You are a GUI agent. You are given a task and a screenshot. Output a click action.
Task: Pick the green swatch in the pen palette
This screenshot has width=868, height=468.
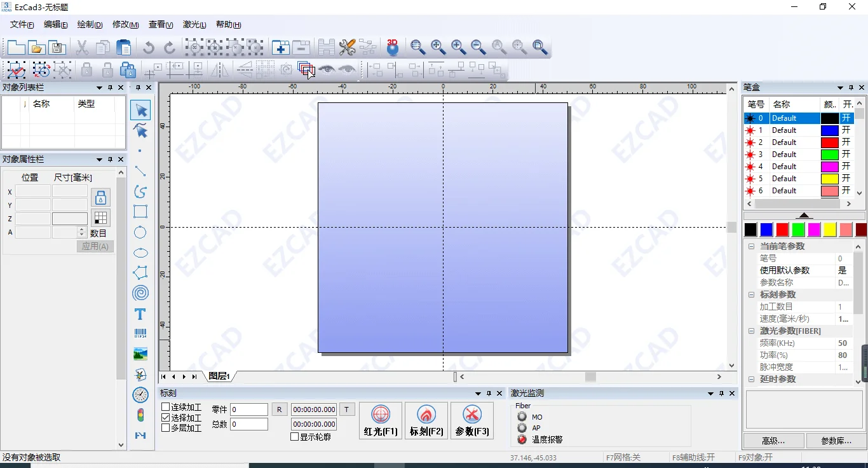tap(798, 230)
